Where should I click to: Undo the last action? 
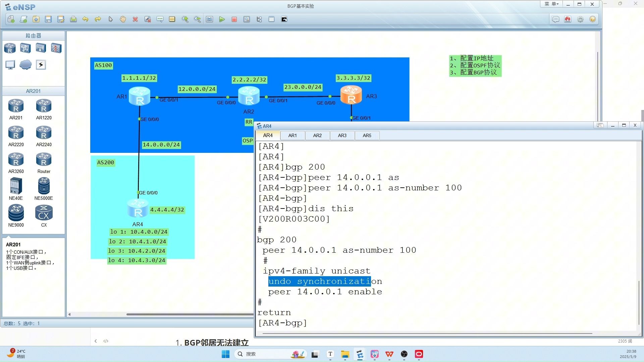point(86,19)
